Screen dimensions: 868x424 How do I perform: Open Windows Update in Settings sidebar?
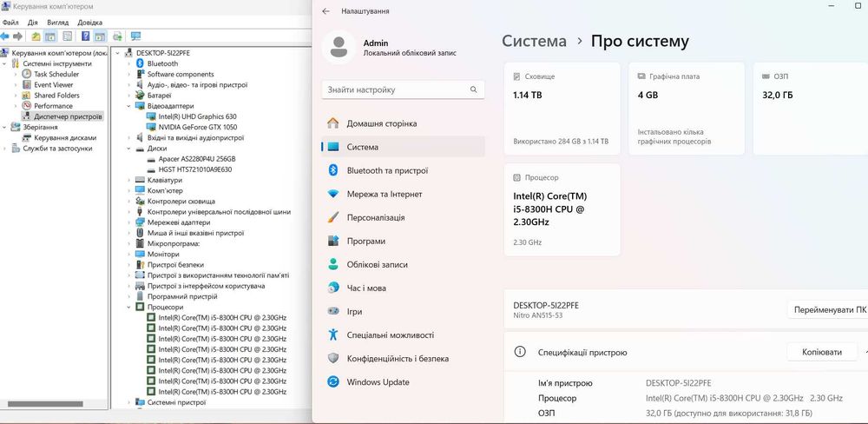click(403, 382)
